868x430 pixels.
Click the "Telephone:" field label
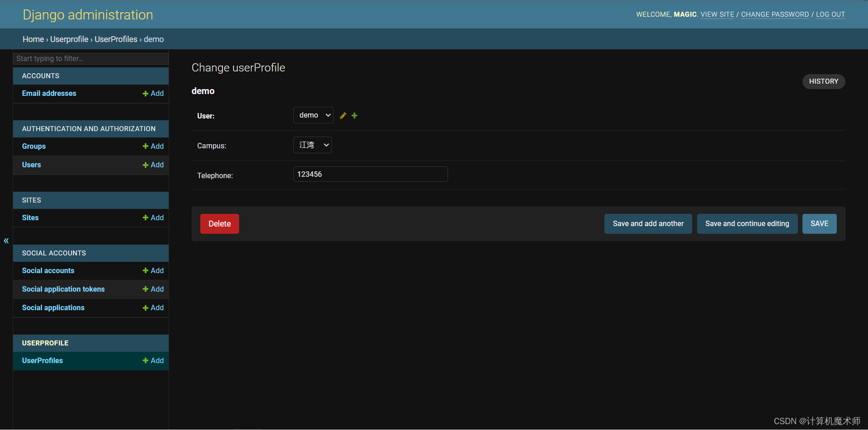(x=215, y=176)
